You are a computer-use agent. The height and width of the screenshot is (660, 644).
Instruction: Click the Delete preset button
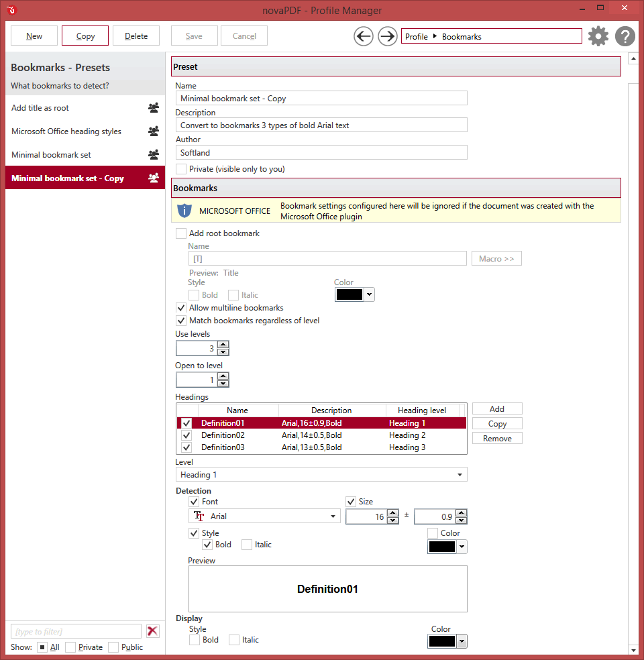pos(136,36)
